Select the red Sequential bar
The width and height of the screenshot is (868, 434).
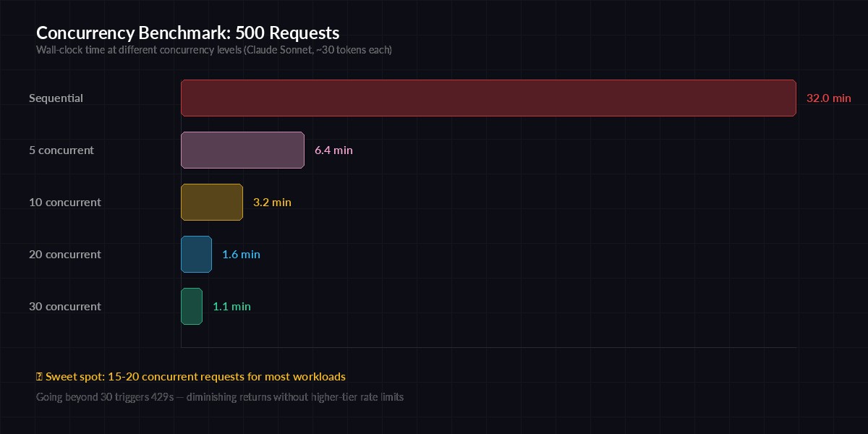point(488,98)
